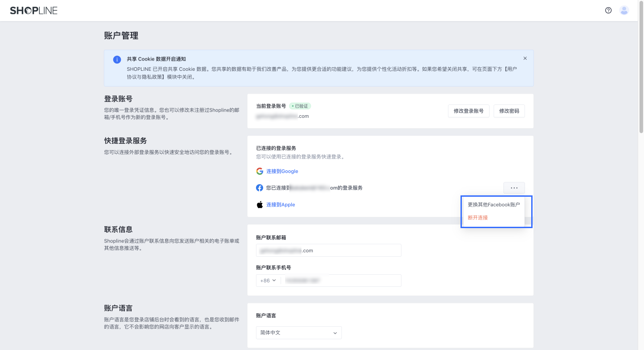
Task: Choose 断开连接 in the context menu
Action: tap(478, 217)
